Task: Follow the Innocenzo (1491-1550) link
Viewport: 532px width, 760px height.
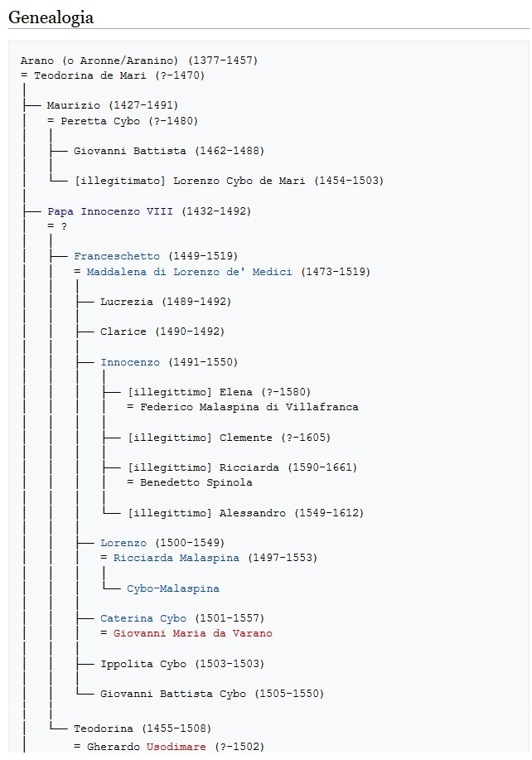Action: 130,362
